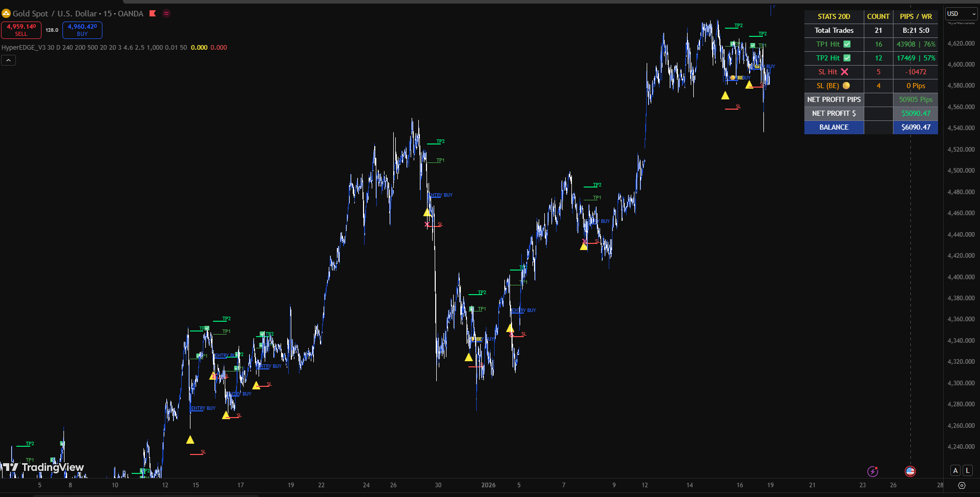Toggle the A auto-scale button
Screen dimensions: 980x497
[x=955, y=470]
